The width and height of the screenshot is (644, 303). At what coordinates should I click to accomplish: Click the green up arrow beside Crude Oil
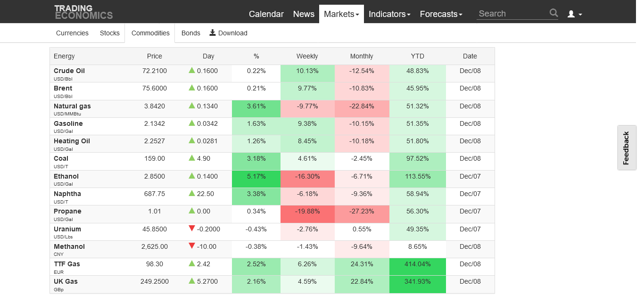point(192,70)
